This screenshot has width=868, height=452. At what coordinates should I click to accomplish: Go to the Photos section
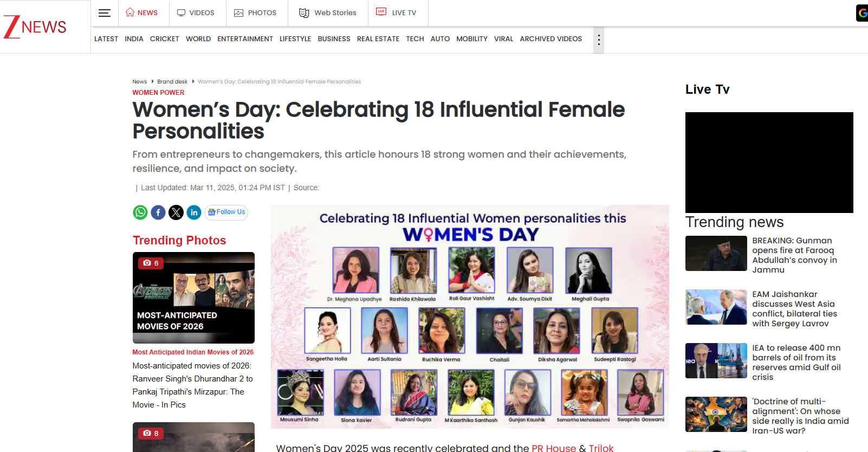255,12
